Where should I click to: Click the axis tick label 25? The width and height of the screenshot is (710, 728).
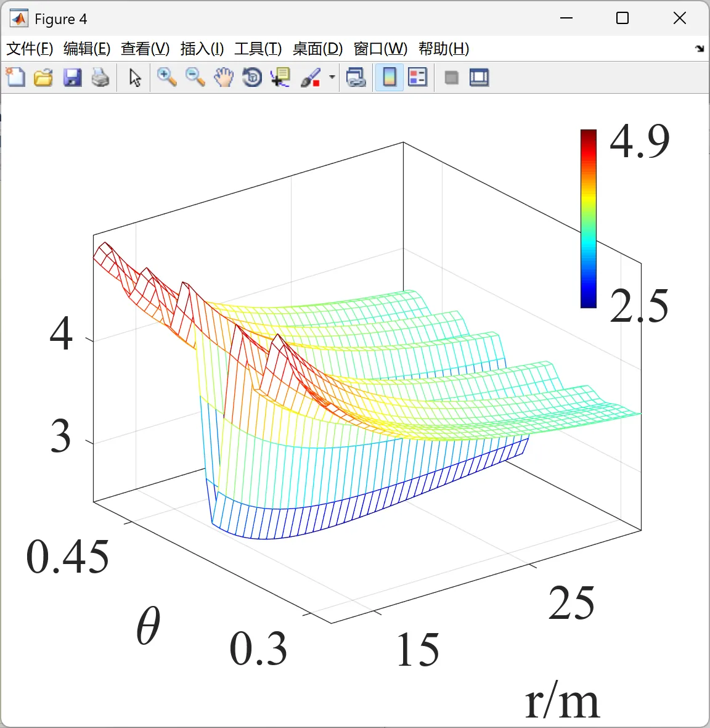571,603
